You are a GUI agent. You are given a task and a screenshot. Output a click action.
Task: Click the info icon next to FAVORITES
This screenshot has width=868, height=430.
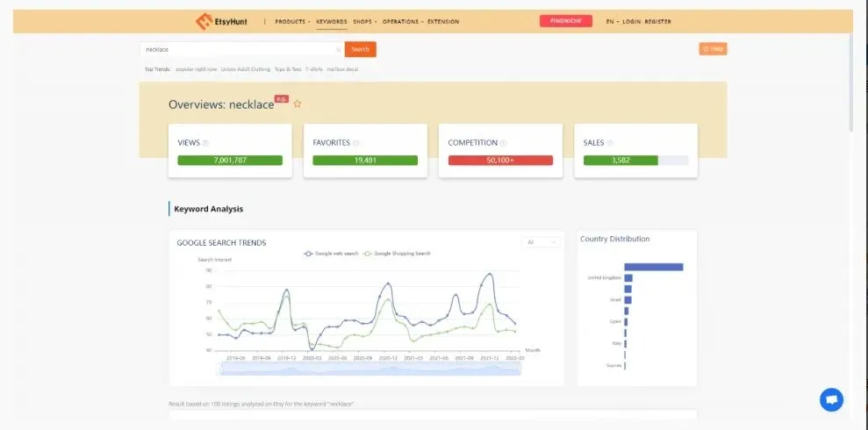(356, 143)
